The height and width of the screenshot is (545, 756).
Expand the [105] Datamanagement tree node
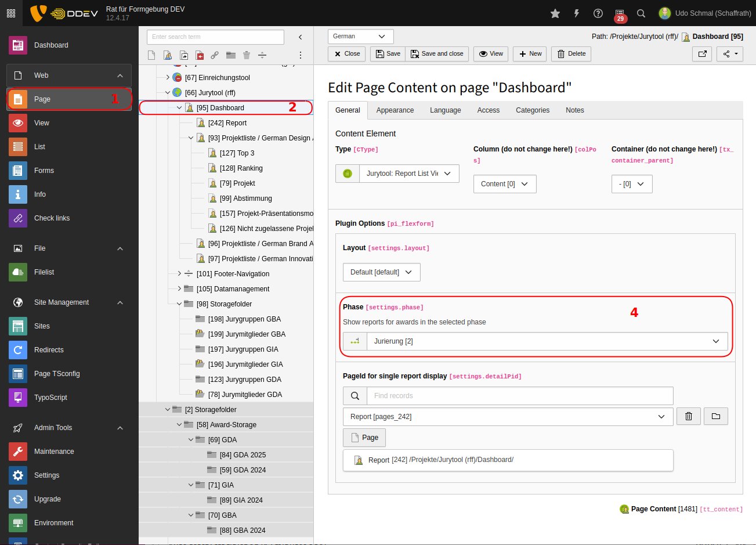coord(179,288)
